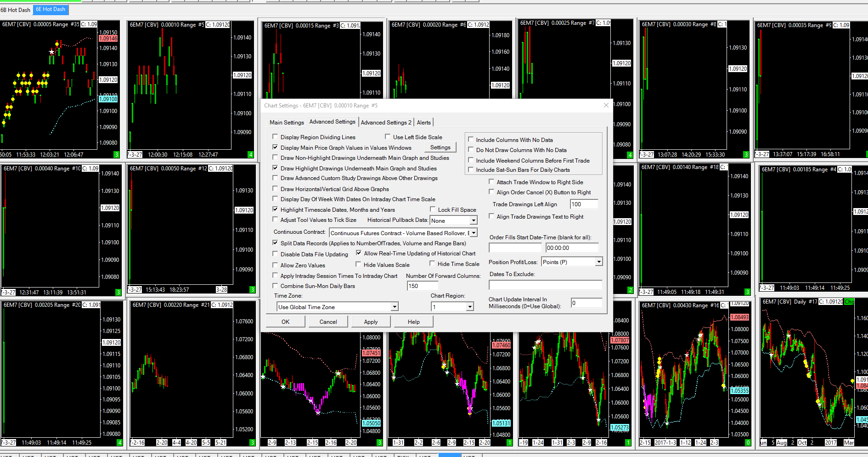Open Time Zone dropdown
This screenshot has height=457, width=868.
395,307
